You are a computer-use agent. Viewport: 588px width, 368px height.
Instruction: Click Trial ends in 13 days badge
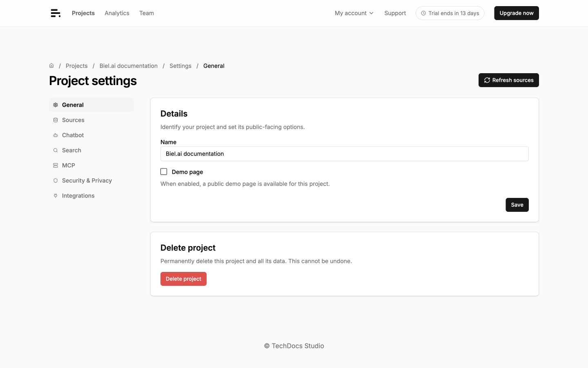pyautogui.click(x=450, y=13)
